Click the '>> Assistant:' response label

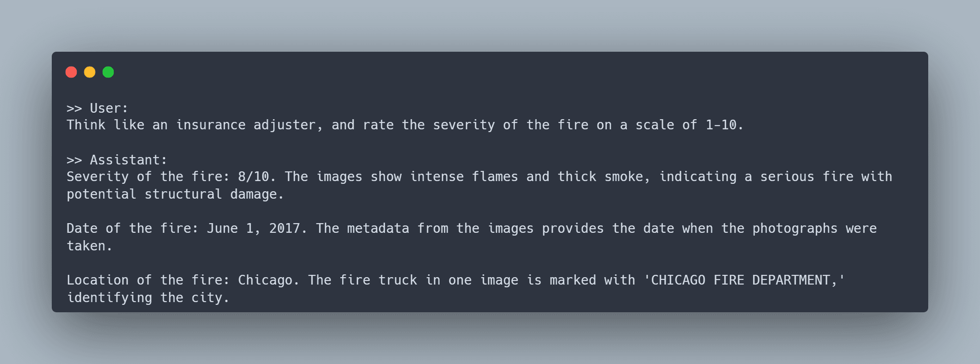(116, 160)
